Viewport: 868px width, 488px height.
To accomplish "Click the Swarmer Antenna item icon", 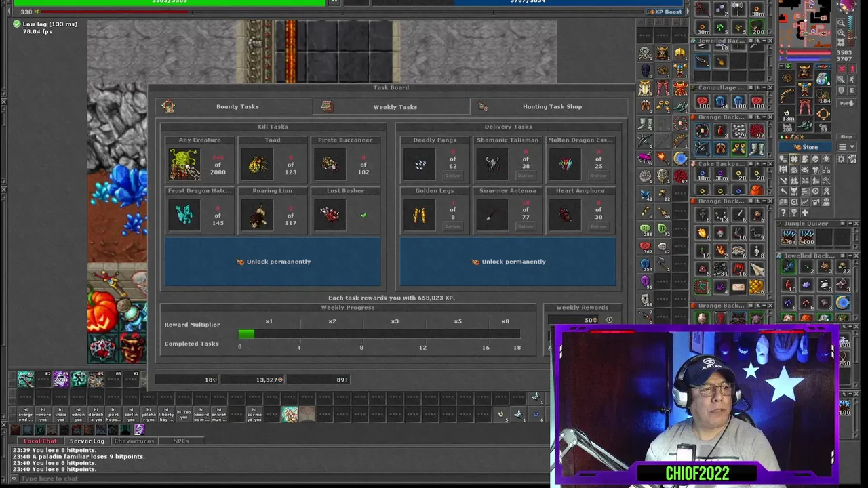I will [x=492, y=215].
